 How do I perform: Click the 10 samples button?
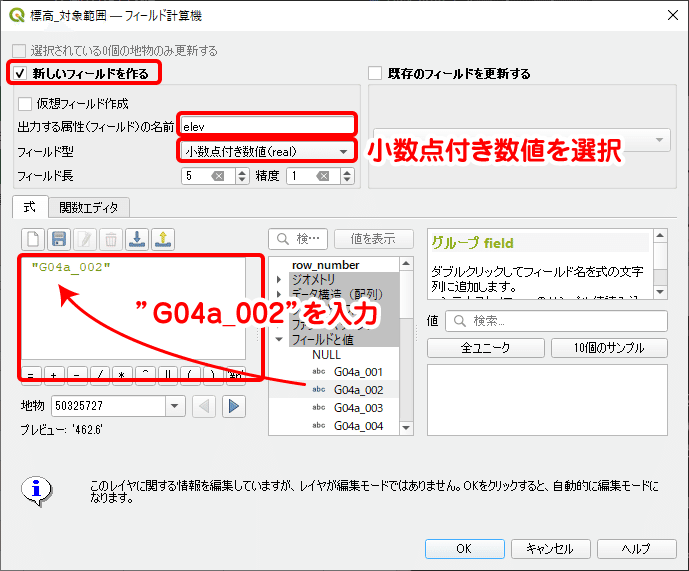(609, 348)
